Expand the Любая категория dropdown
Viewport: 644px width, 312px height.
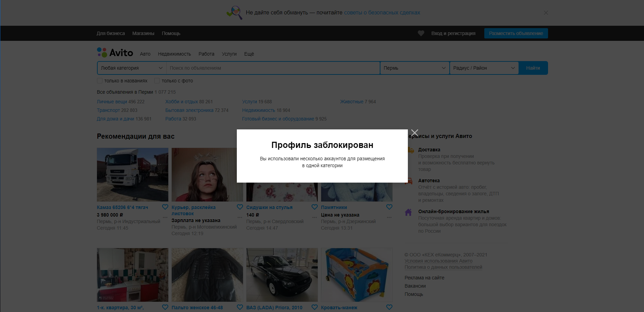132,68
